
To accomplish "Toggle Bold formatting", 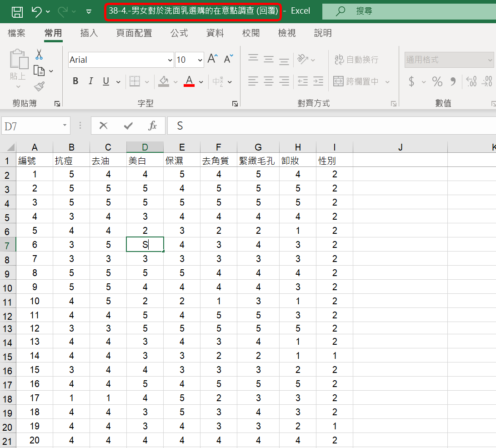I will (75, 81).
